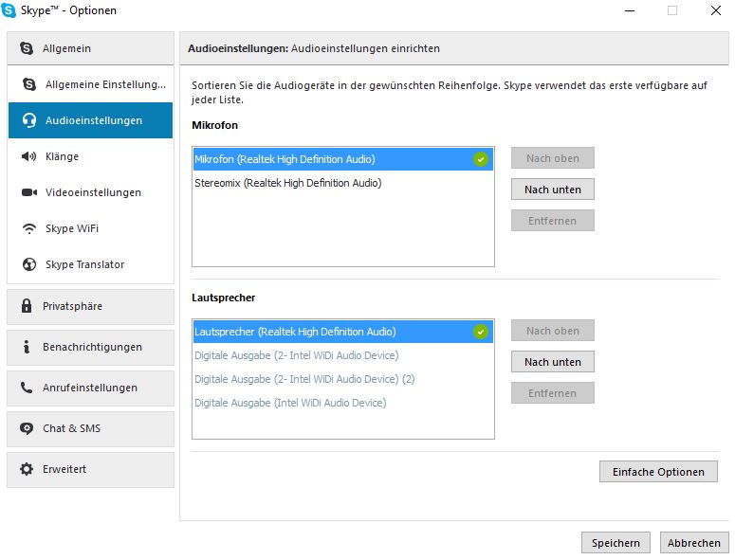This screenshot has width=735, height=560.
Task: Expand the Benachrichtigungen section
Action: point(90,348)
